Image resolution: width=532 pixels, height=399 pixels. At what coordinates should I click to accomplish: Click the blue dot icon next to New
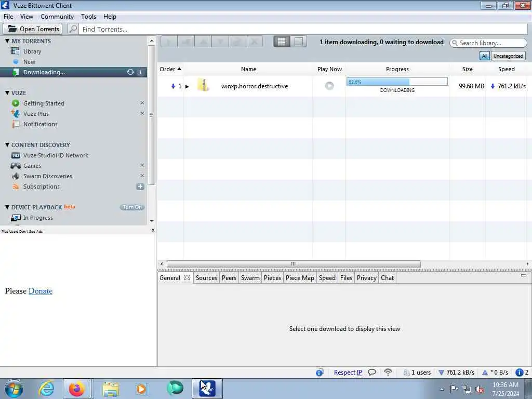pyautogui.click(x=16, y=61)
